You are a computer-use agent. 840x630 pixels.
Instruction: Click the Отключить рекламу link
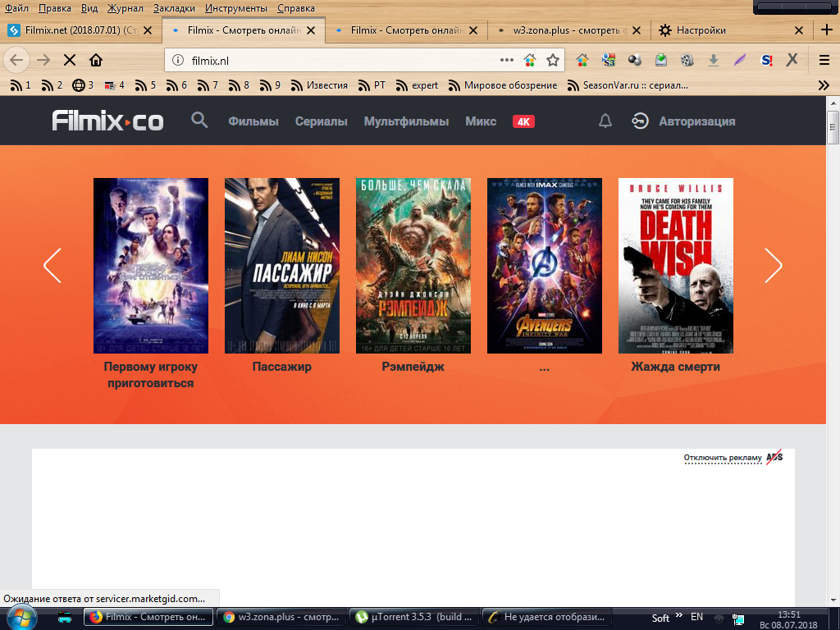723,458
